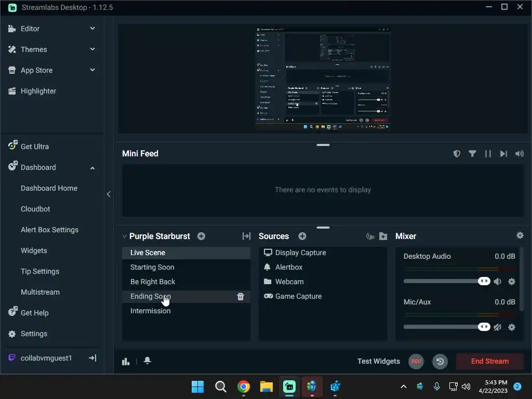This screenshot has width=532, height=399.
Task: Open the Multistream page
Action: click(x=40, y=292)
